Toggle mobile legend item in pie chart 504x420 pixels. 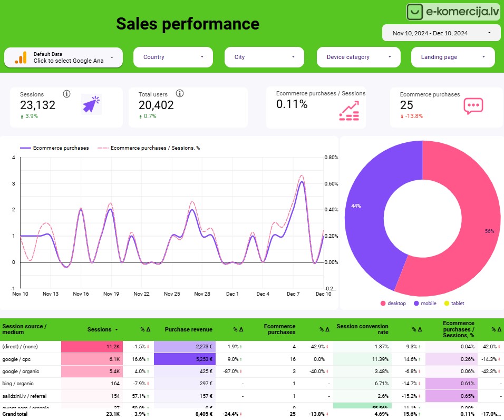427,304
